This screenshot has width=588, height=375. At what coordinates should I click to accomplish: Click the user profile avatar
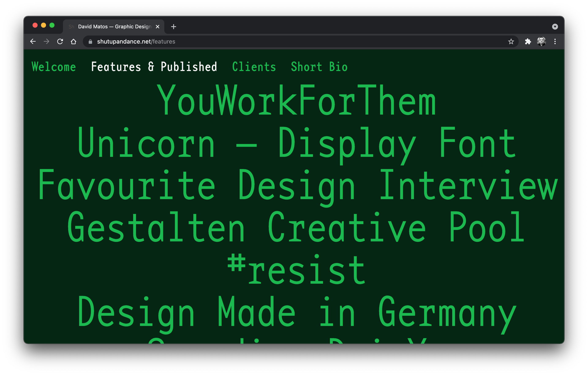point(541,42)
